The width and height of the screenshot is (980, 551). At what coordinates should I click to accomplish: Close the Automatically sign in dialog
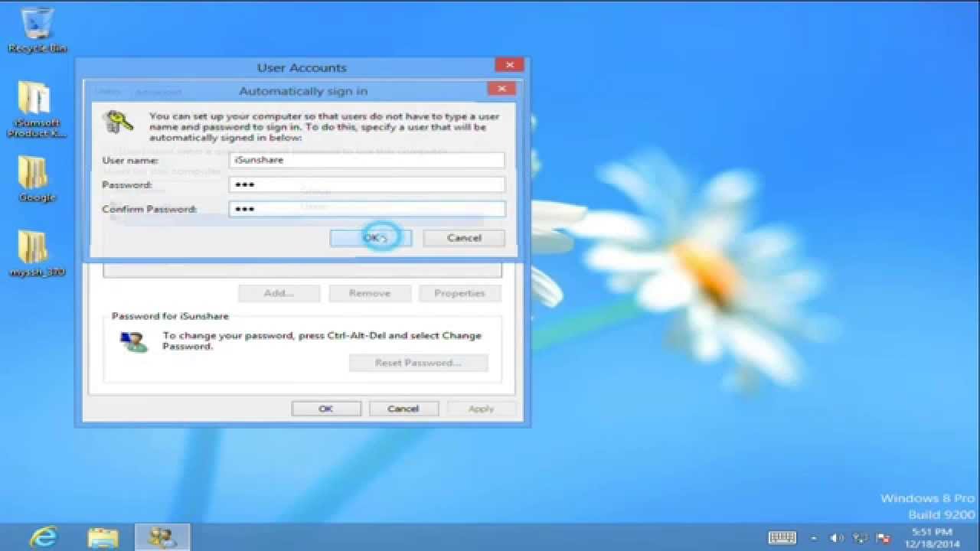click(501, 89)
